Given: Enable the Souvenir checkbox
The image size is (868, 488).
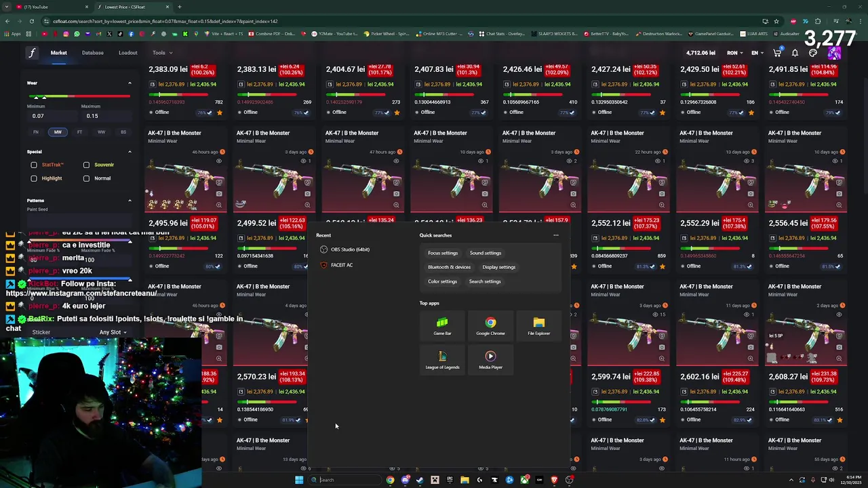Looking at the screenshot, I should 86,165.
